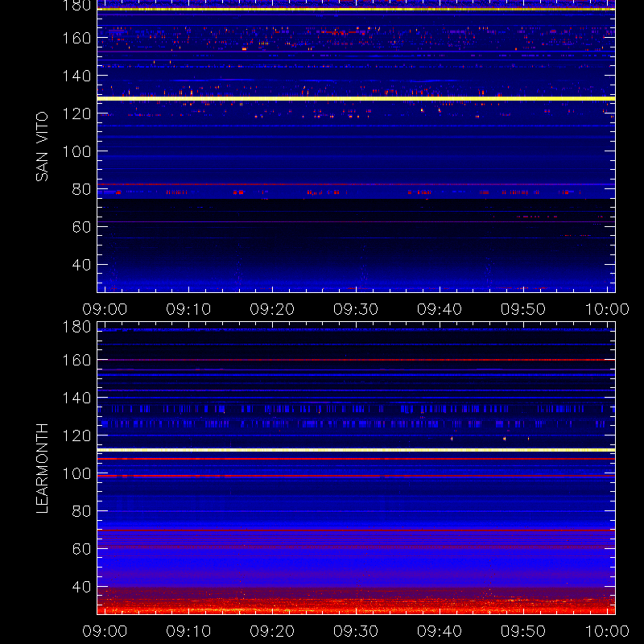Click 09:50 time label under SAN VITO plot
The image size is (644, 644).
point(523,309)
